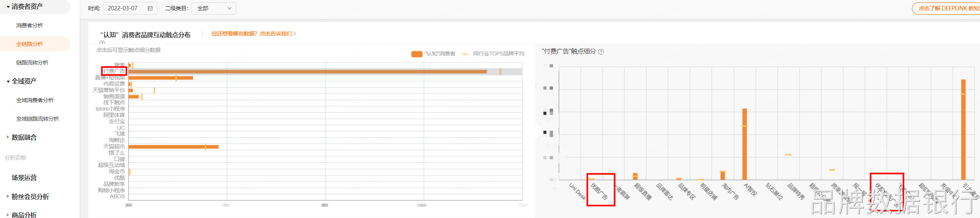The image size is (980, 218).
Task: Click the 购物小程序 row label
Action: (112, 190)
